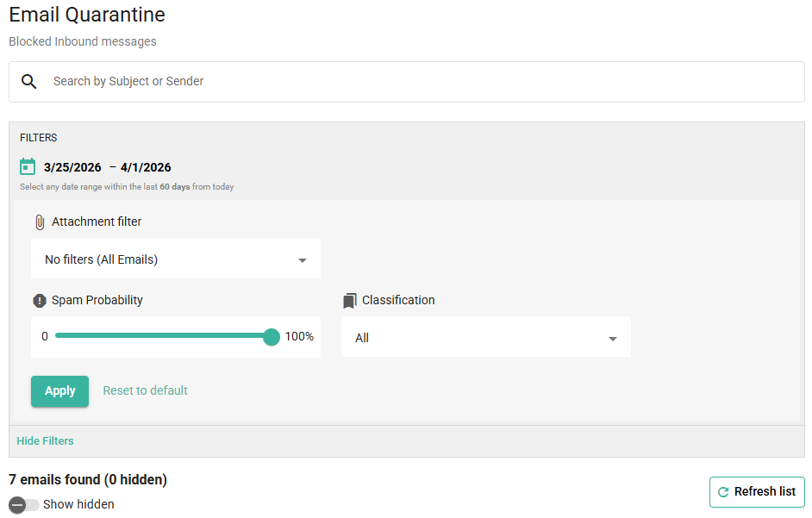Click the Attachment filter dropdown arrow
The image size is (812, 518).
303,260
